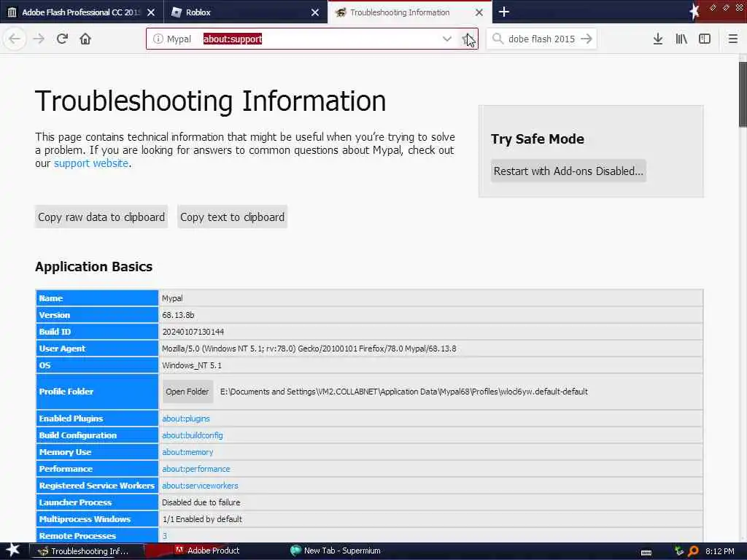Open the Start menu star button
747x560 pixels.
[x=12, y=551]
